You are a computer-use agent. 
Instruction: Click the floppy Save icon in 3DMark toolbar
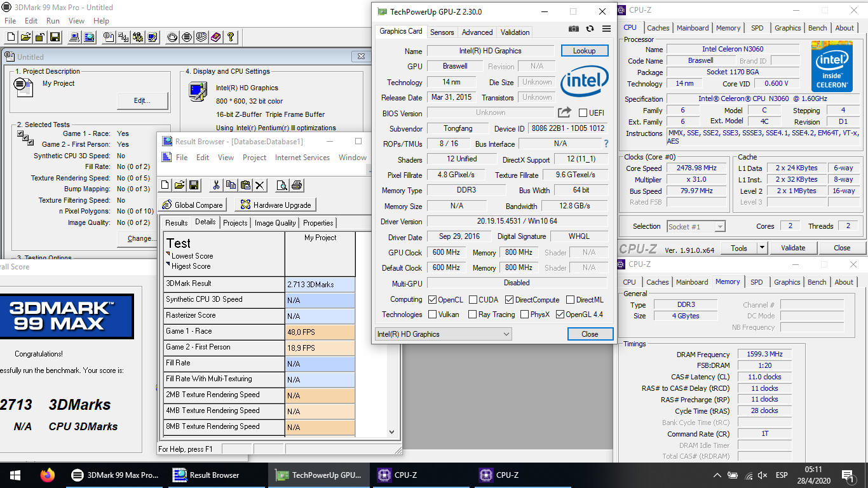coord(55,37)
